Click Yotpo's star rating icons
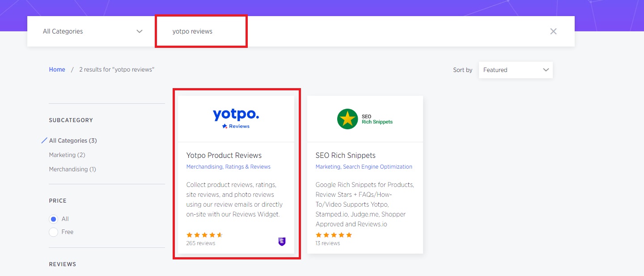Screen dimensions: 644x276 coord(204,235)
